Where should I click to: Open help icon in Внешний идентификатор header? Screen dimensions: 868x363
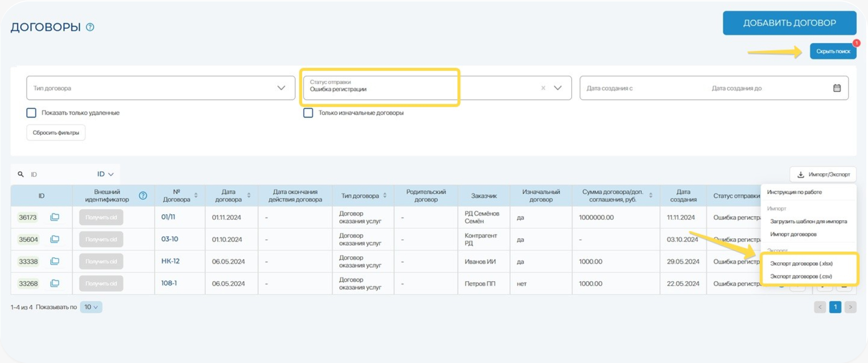click(x=143, y=196)
